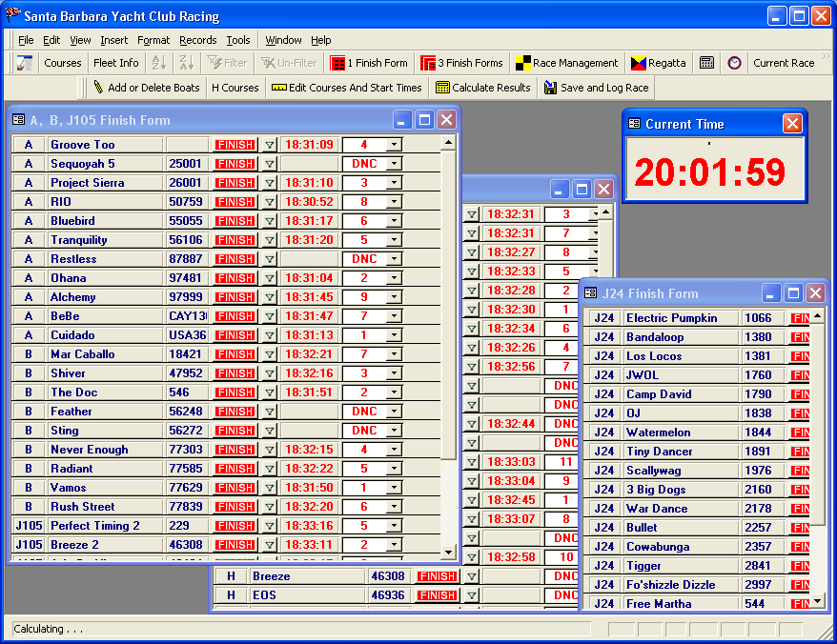Open DNC dropdown for Restless

click(x=395, y=259)
